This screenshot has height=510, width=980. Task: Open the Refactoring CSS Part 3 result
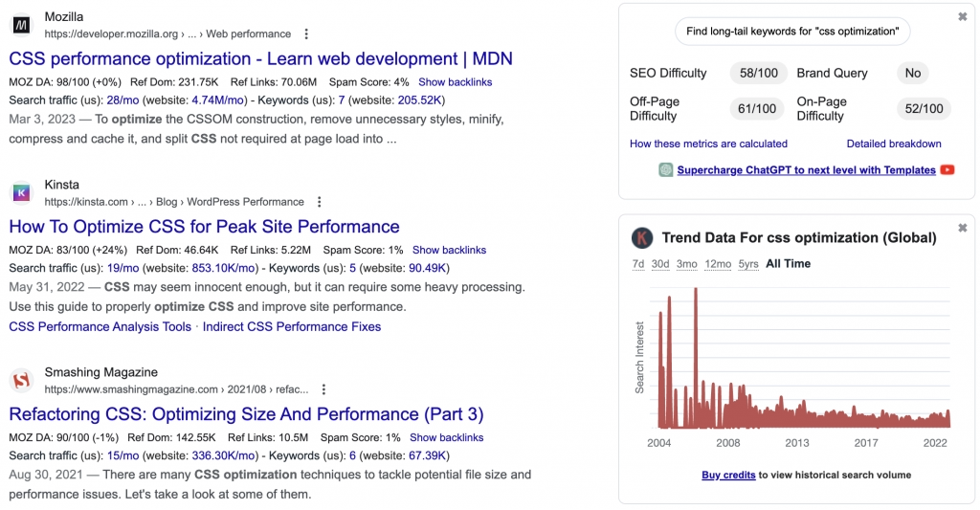pos(246,413)
